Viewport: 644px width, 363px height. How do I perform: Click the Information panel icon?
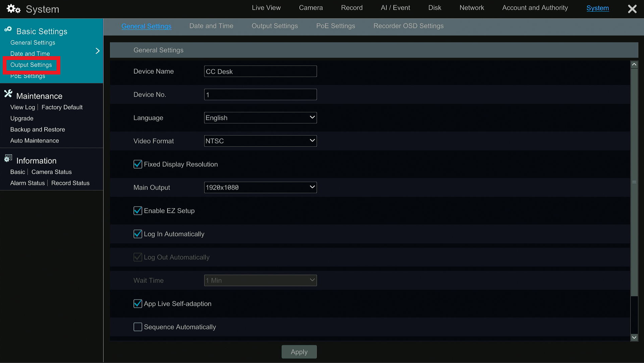tap(8, 158)
